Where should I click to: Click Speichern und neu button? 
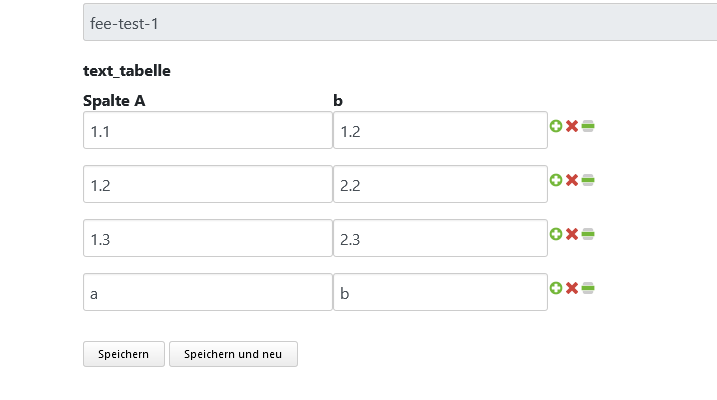233,354
